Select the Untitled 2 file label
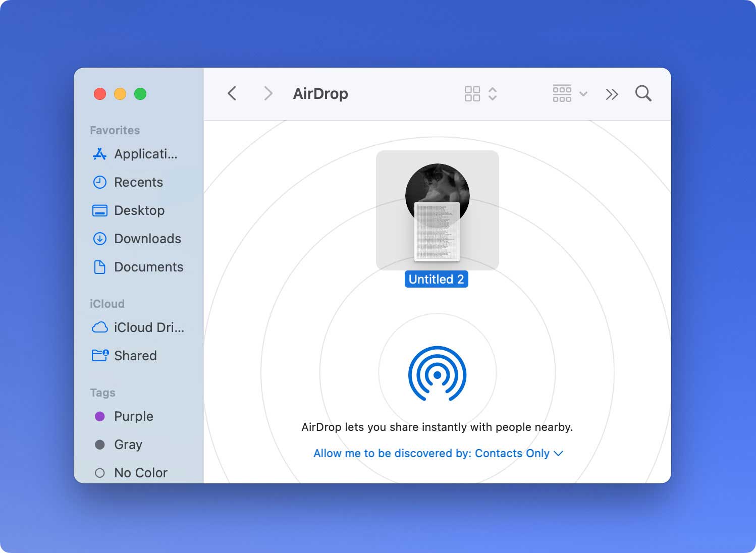The height and width of the screenshot is (553, 756). (437, 279)
